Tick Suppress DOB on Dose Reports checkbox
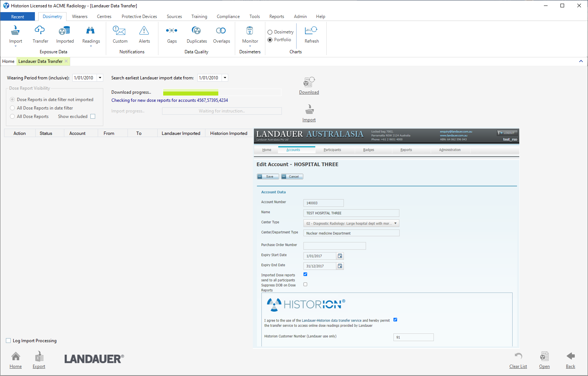This screenshot has height=376, width=588. [305, 284]
